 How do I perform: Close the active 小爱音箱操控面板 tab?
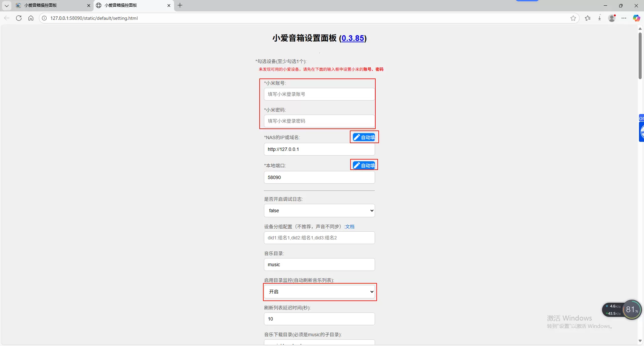coord(169,5)
